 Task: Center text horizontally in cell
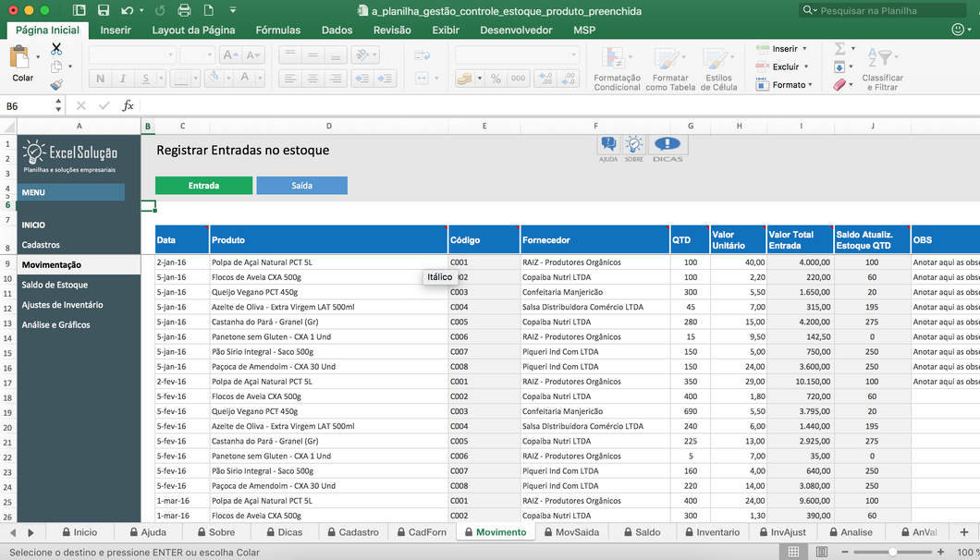tap(312, 79)
